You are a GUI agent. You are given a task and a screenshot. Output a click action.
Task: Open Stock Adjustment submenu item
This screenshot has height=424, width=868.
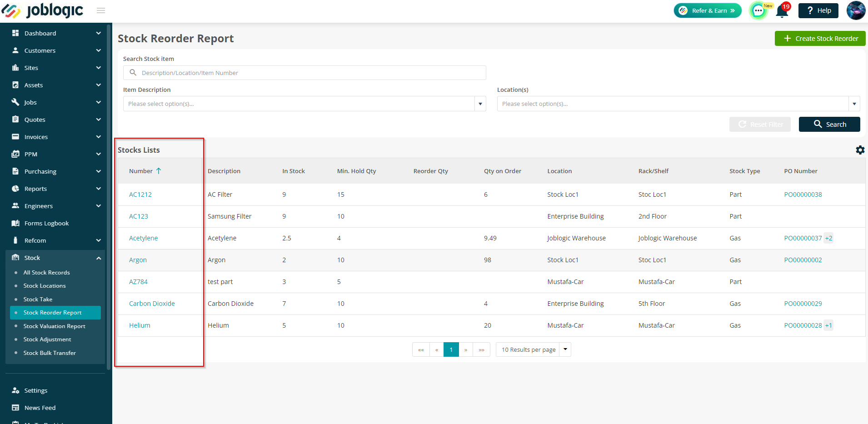click(x=47, y=339)
